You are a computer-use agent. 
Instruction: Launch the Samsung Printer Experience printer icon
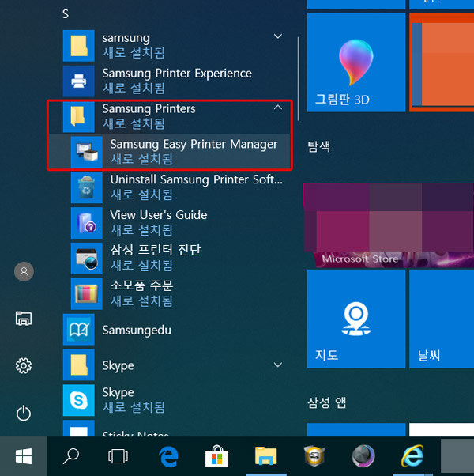point(78,81)
